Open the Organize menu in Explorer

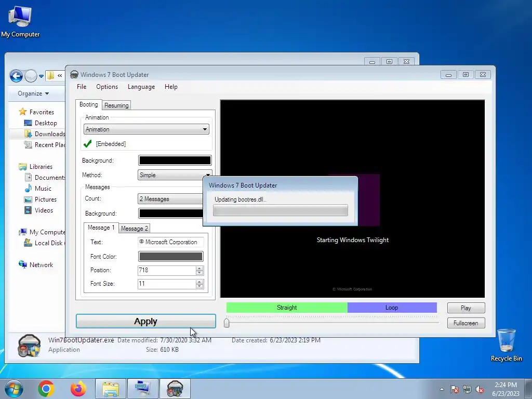tap(33, 94)
